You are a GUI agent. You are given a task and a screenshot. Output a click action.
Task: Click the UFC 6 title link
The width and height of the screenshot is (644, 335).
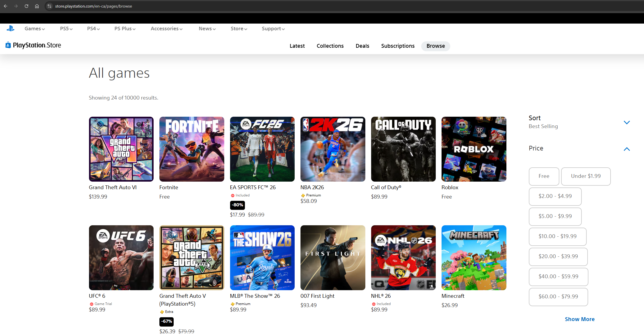coord(97,296)
